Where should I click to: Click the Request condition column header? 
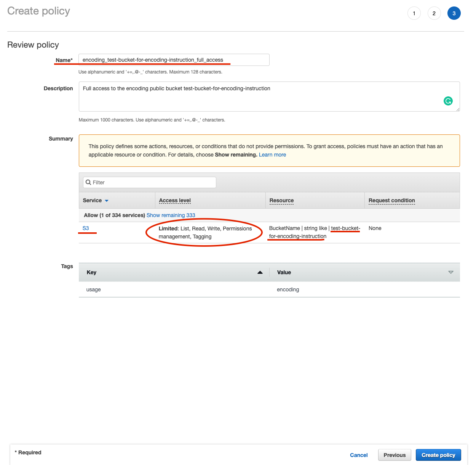tap(391, 200)
